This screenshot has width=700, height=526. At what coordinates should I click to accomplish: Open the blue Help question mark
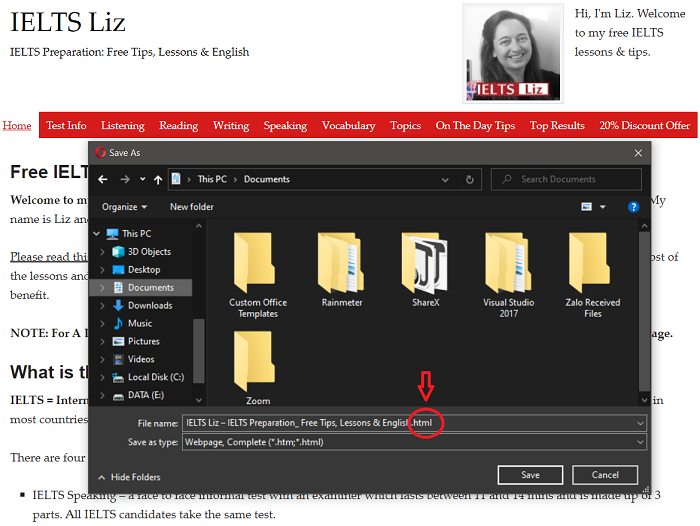tap(633, 207)
